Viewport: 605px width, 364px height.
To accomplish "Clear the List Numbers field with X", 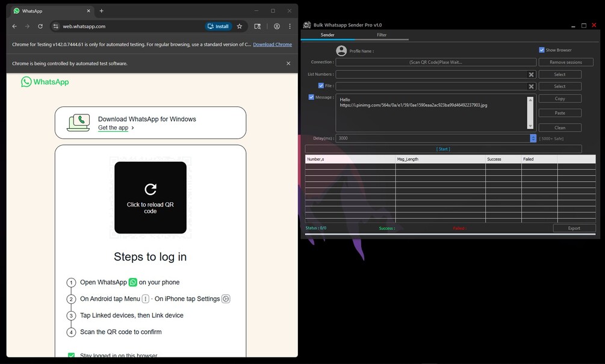I will point(532,75).
